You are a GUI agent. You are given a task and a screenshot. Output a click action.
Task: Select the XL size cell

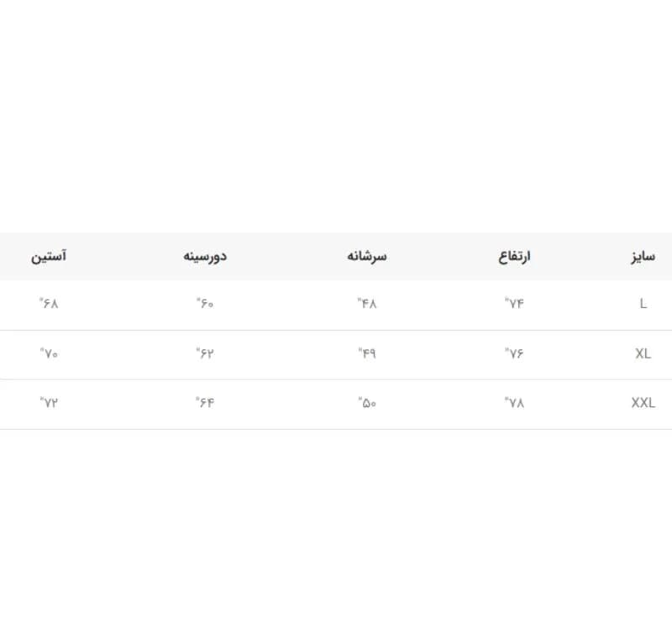coord(643,353)
